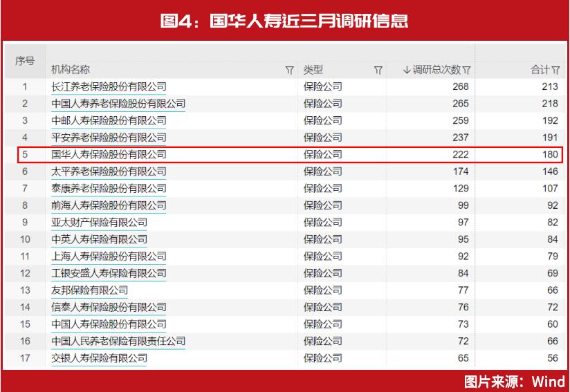
Task: Open link 中英人寿保险有限公司
Action: pyautogui.click(x=99, y=239)
